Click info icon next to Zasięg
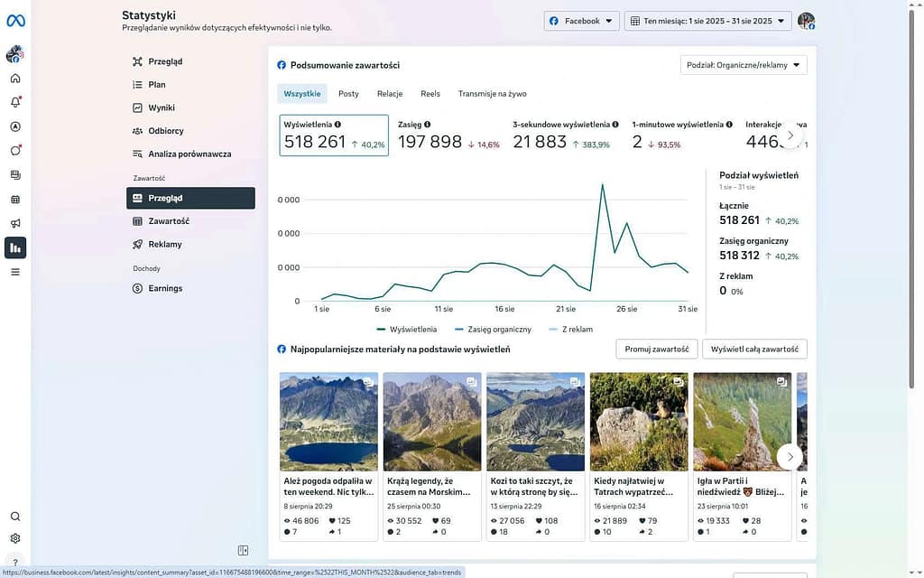Viewport: 924px width, 578px height. pyautogui.click(x=428, y=125)
